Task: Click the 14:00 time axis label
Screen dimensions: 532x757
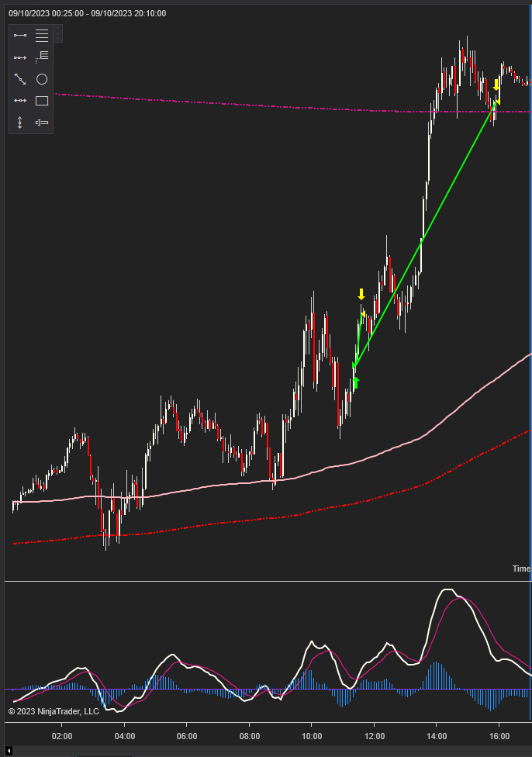Action: pyautogui.click(x=437, y=736)
